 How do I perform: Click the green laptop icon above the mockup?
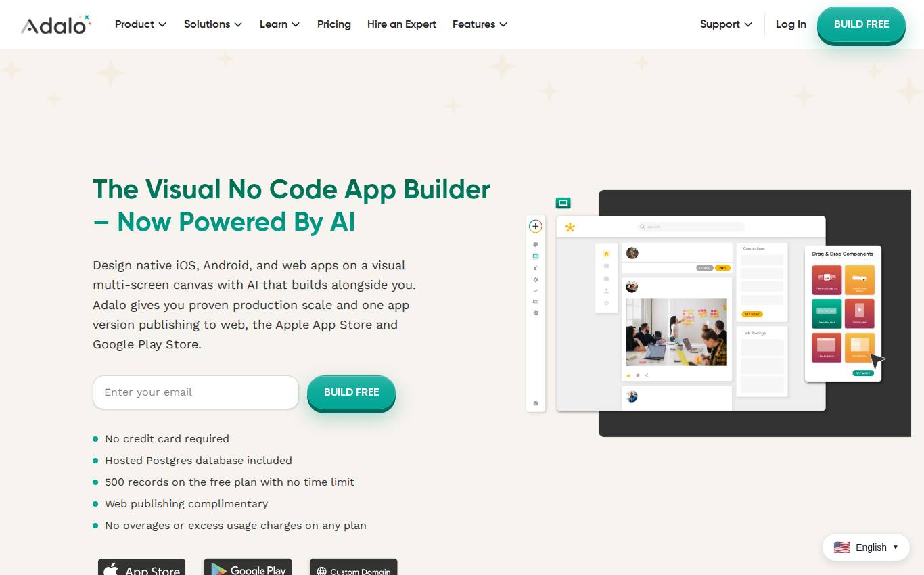pos(563,203)
